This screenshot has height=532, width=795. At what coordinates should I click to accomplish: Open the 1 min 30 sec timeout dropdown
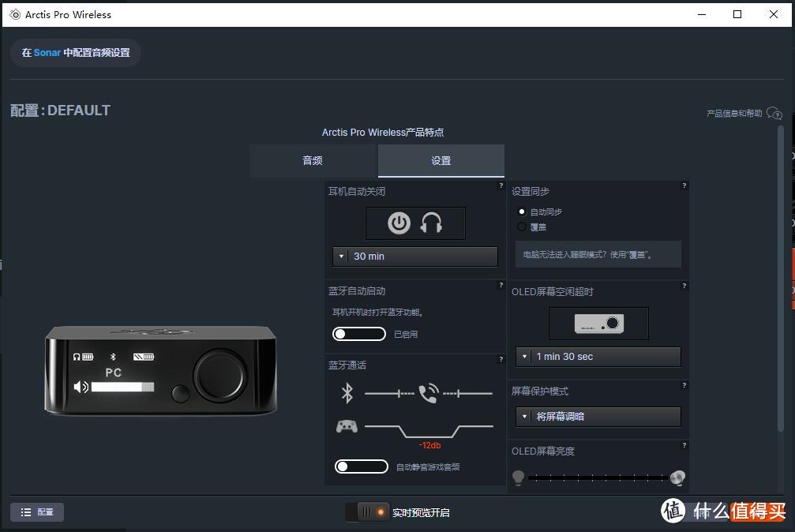tap(598, 357)
